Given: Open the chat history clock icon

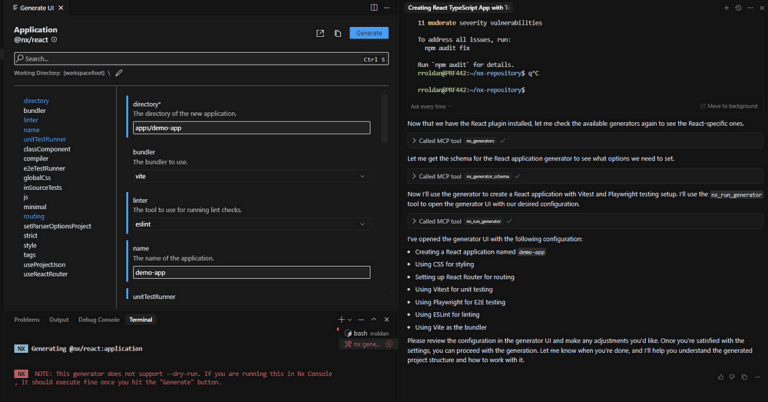Looking at the screenshot, I should click(738, 7).
